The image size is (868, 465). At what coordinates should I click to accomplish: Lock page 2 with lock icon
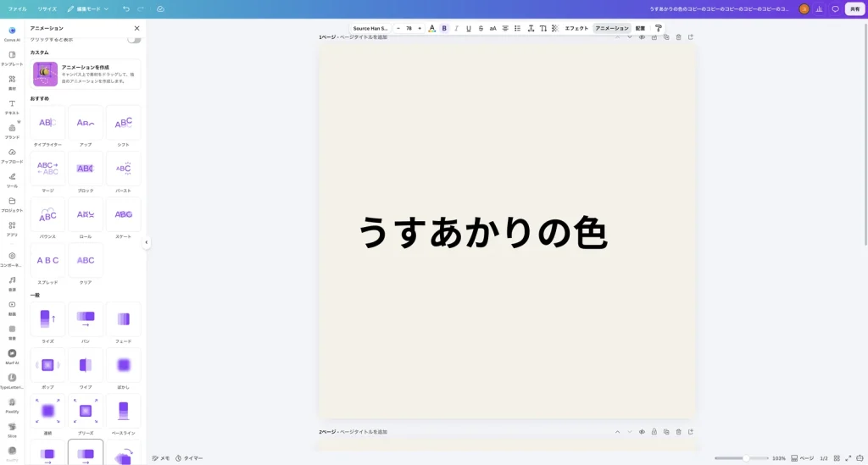[654, 432]
